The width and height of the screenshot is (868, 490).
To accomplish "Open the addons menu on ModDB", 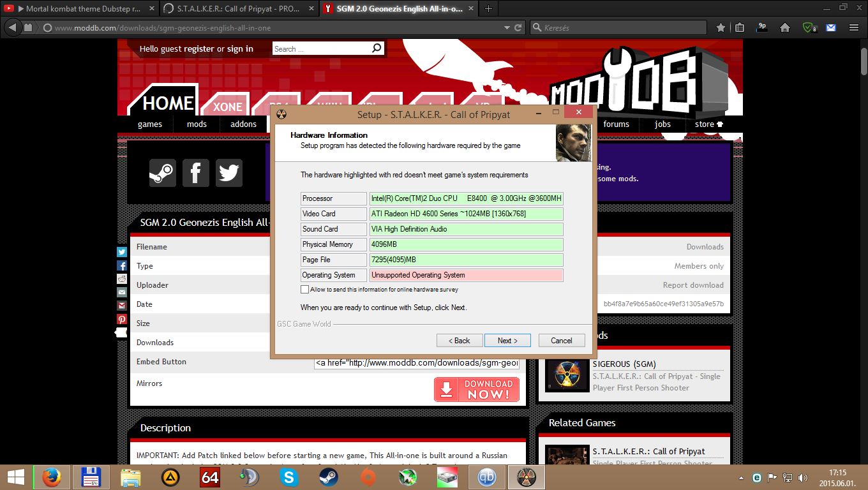I will [x=243, y=124].
